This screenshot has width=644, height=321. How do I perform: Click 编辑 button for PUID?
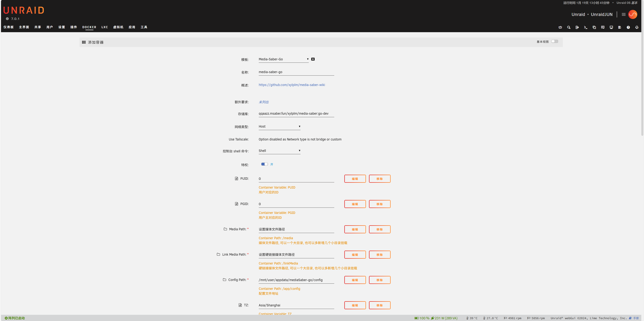click(355, 179)
